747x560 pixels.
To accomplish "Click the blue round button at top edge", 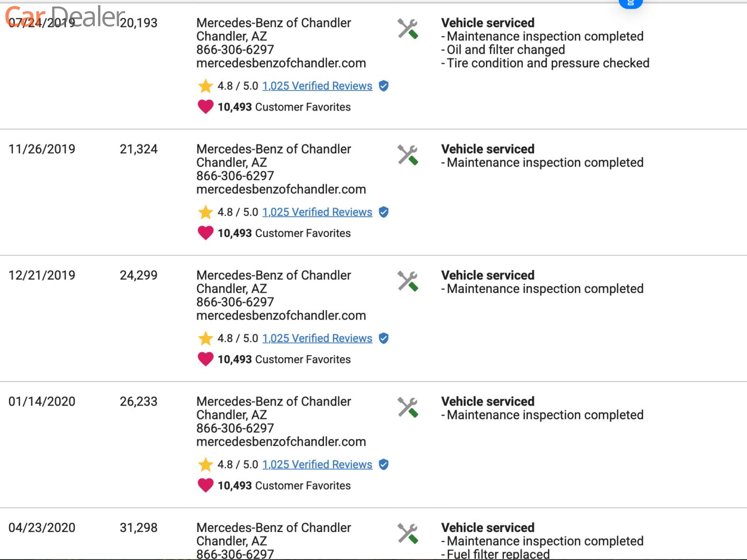I will point(630,3).
